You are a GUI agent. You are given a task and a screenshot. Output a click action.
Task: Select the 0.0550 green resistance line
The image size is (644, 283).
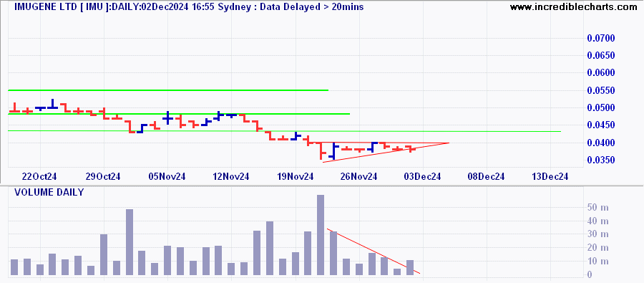click(168, 90)
